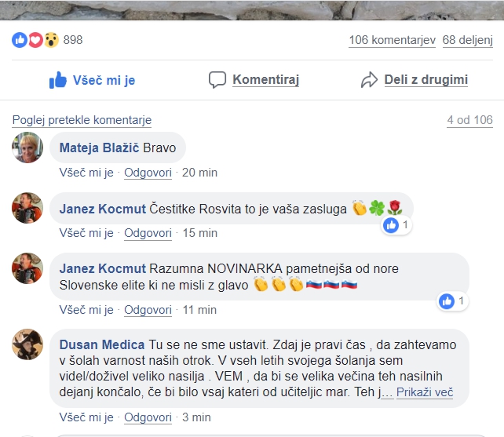This screenshot has height=437, width=504.
Task: Open Dusan Medica's profile name link
Action: point(102,344)
